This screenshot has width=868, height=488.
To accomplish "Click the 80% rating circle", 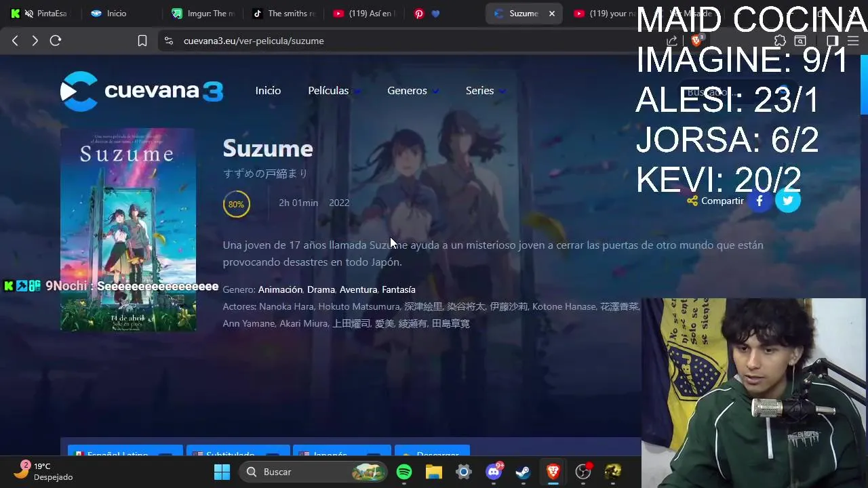I will 236,204.
